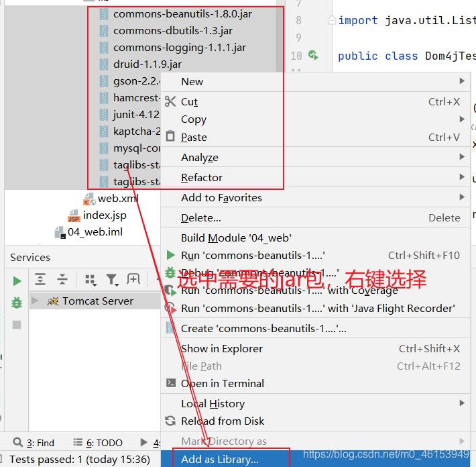Open the 6: TODO tool window tab
Screen dimensions: 476x467
coord(98,443)
